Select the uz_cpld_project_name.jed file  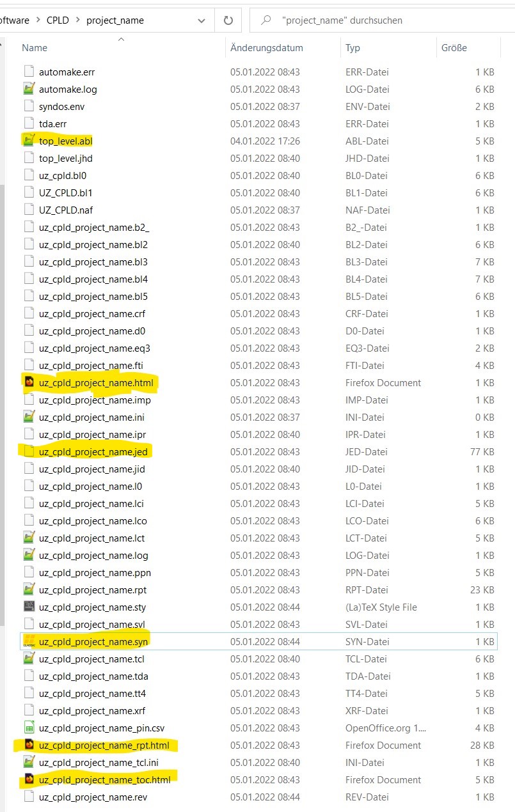[x=93, y=452]
